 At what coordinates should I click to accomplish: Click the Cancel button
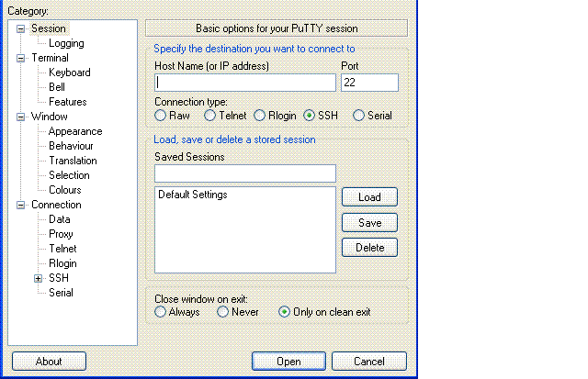(369, 362)
